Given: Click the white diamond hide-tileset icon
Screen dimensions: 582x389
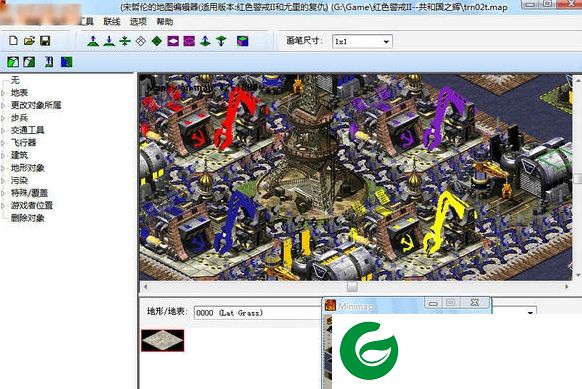Looking at the screenshot, I should 141,41.
